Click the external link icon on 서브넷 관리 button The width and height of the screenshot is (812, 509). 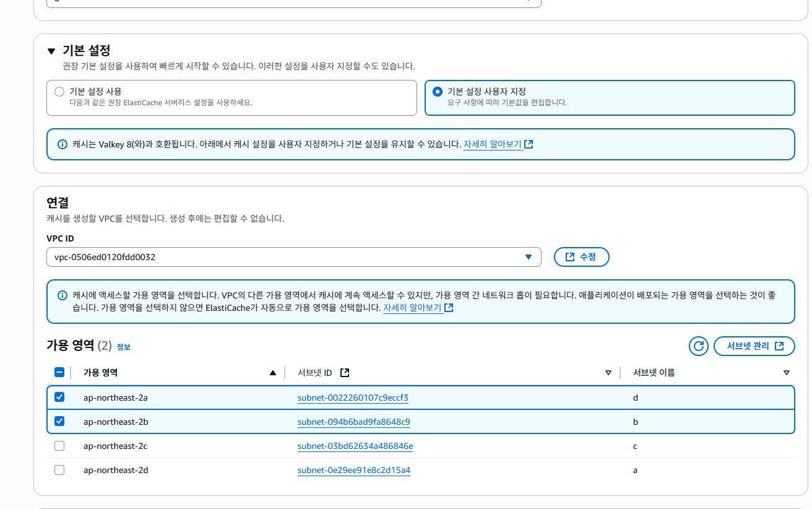780,346
